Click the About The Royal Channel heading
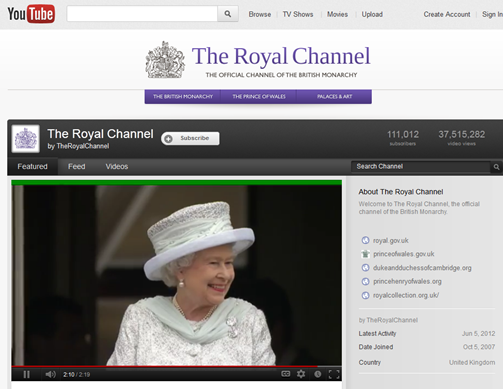Image resolution: width=503 pixels, height=389 pixels. [401, 192]
